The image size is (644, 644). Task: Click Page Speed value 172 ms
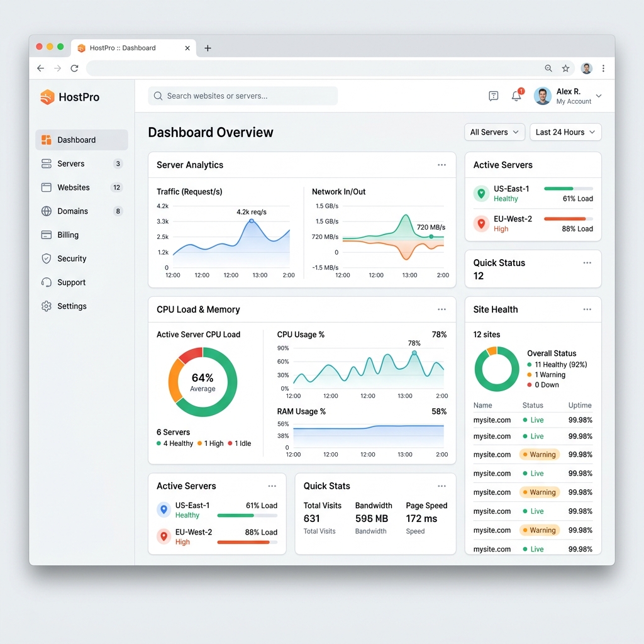(x=421, y=519)
